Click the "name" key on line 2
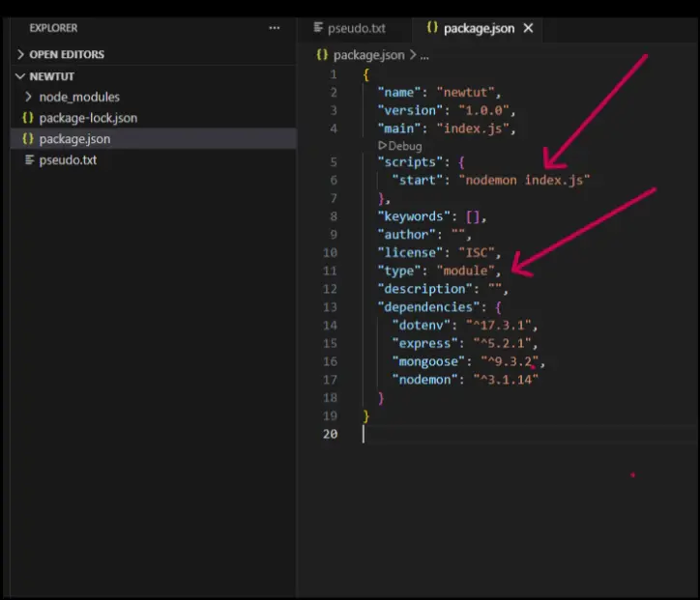This screenshot has width=700, height=600. (399, 93)
